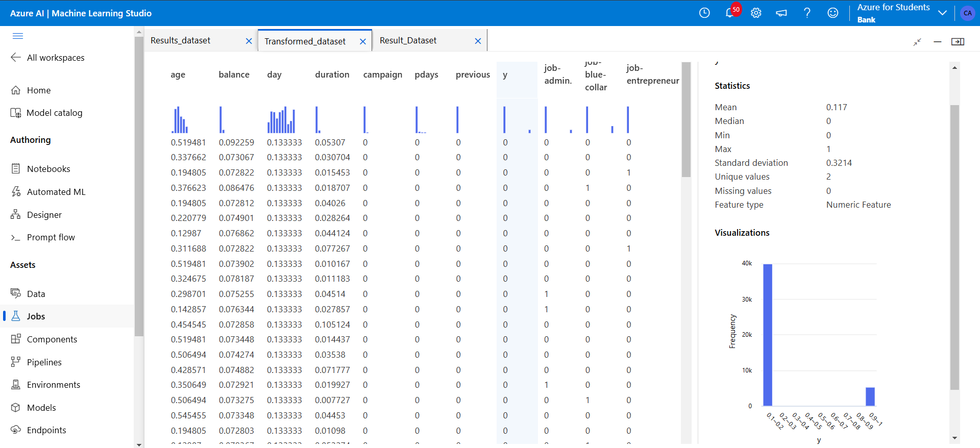Click the Data assets icon
Screen dimensions: 980x448
(x=16, y=293)
